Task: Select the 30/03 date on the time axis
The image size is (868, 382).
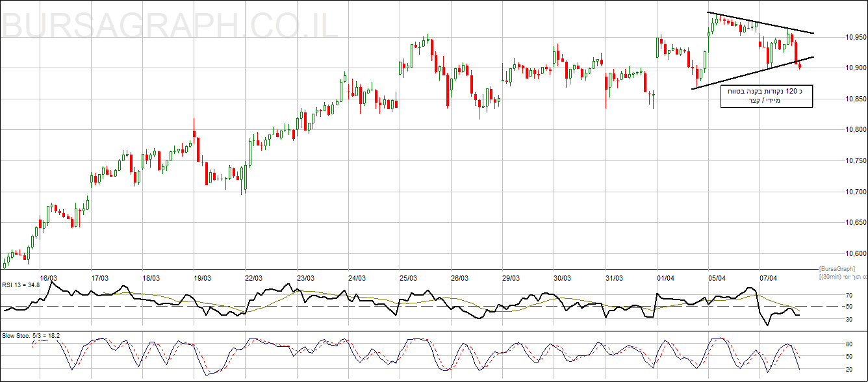Action: (x=563, y=278)
